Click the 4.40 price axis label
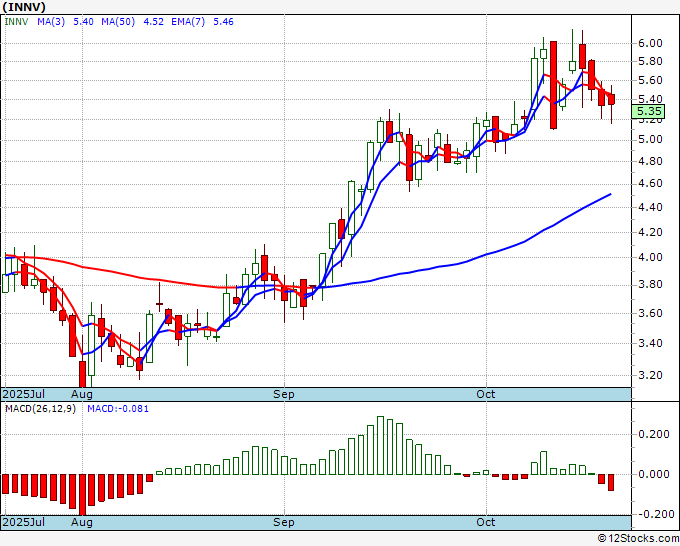680x546 pixels. point(650,207)
